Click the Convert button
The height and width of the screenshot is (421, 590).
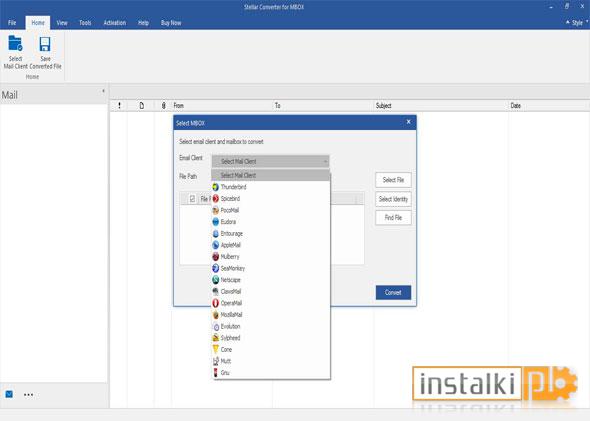393,292
